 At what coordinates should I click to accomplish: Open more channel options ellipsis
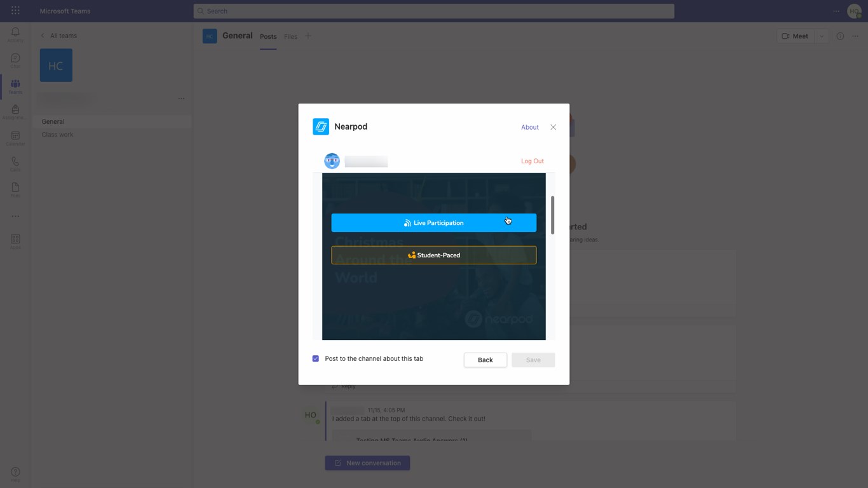pyautogui.click(x=855, y=36)
